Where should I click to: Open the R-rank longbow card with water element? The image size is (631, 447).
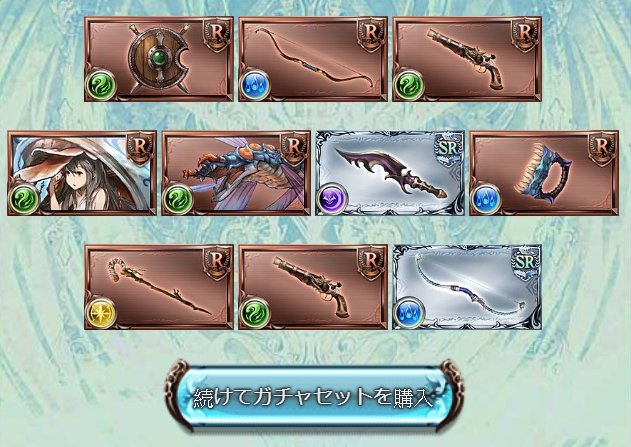coord(313,59)
